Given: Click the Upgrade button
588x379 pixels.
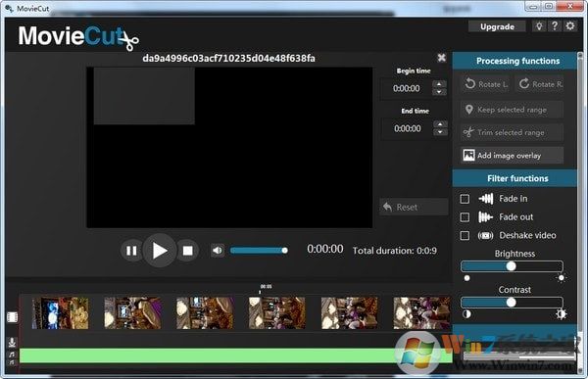Looking at the screenshot, I should pos(497,26).
